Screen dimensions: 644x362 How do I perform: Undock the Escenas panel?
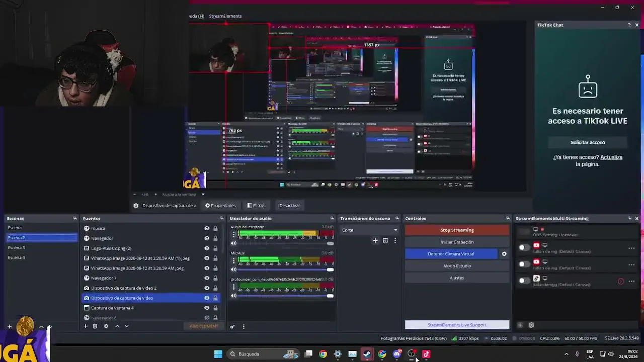pos(75,218)
